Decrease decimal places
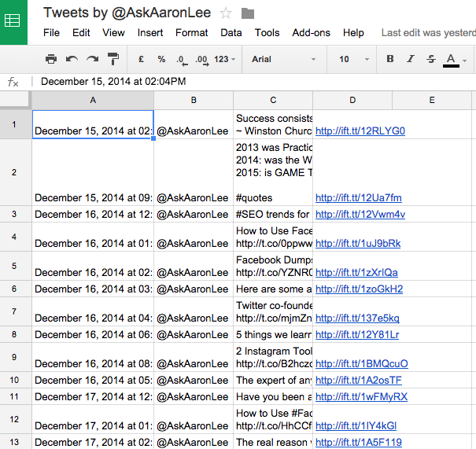 tap(183, 60)
